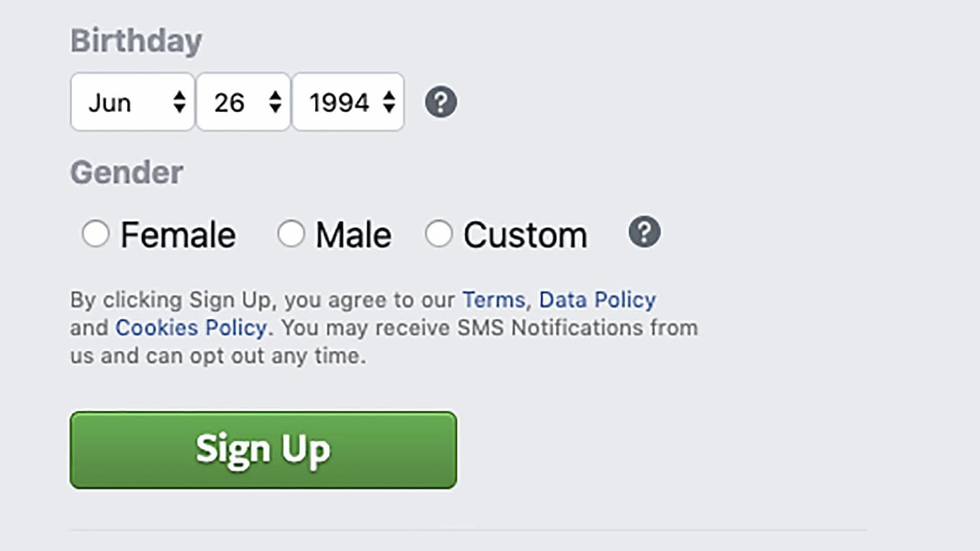This screenshot has width=980, height=551.
Task: Open the Terms link
Action: click(494, 300)
